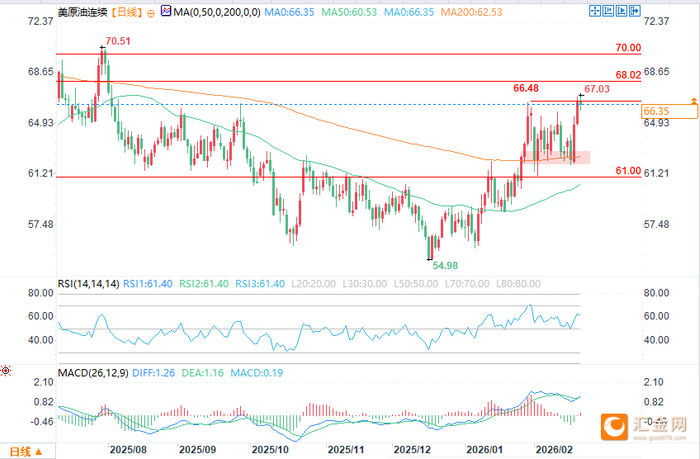Click the 汇金网 logo watermark
Image resolution: width=700 pixels, height=459 pixels.
(x=644, y=427)
